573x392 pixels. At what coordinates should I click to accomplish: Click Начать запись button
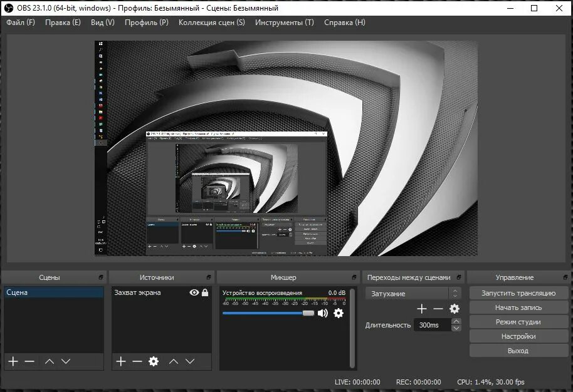[518, 307]
